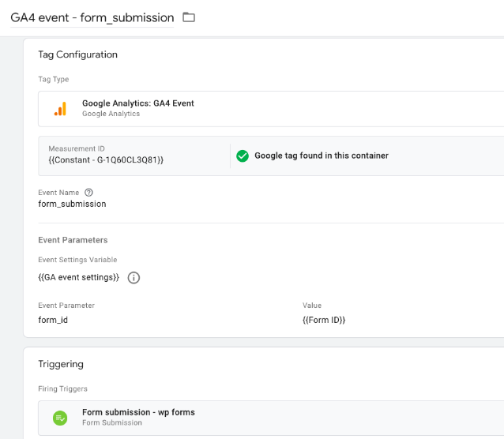Open the Google Analytics: GA4 Event tag type

tap(271, 109)
